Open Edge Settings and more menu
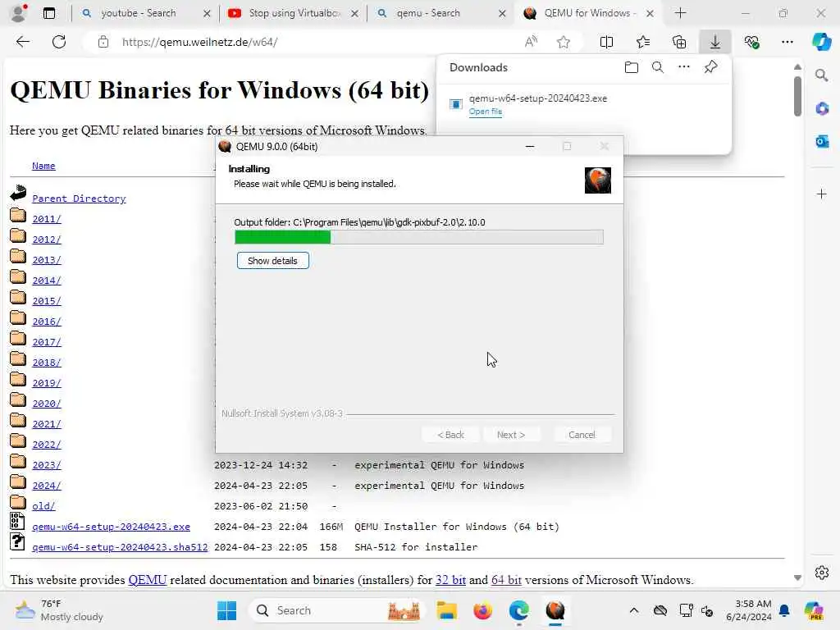840x630 pixels. click(x=787, y=42)
